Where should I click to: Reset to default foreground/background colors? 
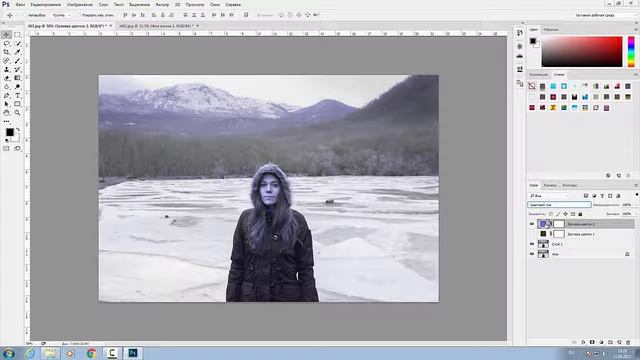(x=7, y=141)
